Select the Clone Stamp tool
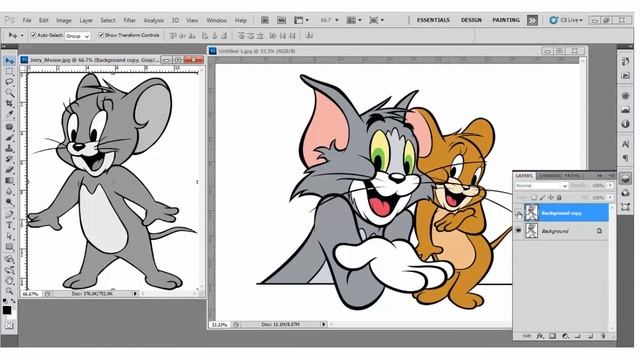640x360 pixels. pyautogui.click(x=9, y=149)
